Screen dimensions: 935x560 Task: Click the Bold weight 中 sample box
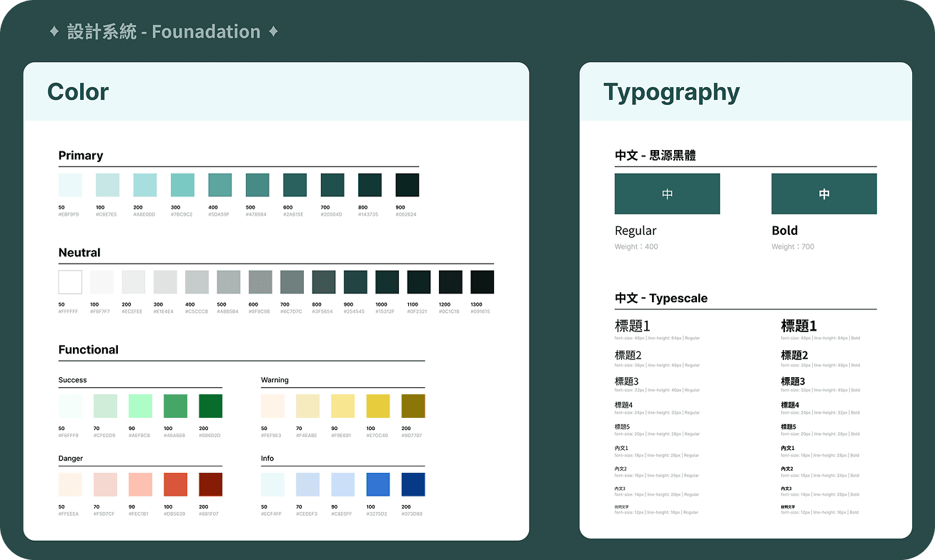824,194
